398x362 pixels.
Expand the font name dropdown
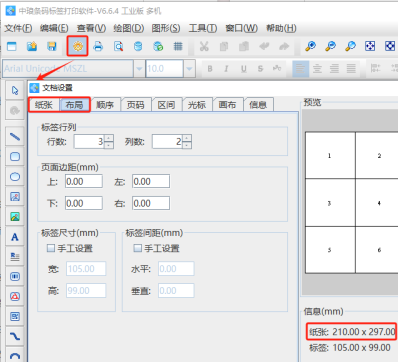point(139,69)
